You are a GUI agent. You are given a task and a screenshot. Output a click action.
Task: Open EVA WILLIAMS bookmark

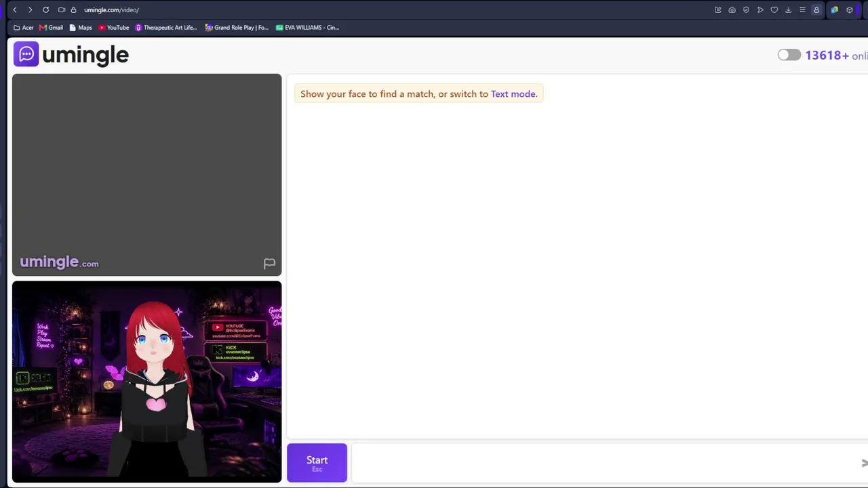[308, 28]
